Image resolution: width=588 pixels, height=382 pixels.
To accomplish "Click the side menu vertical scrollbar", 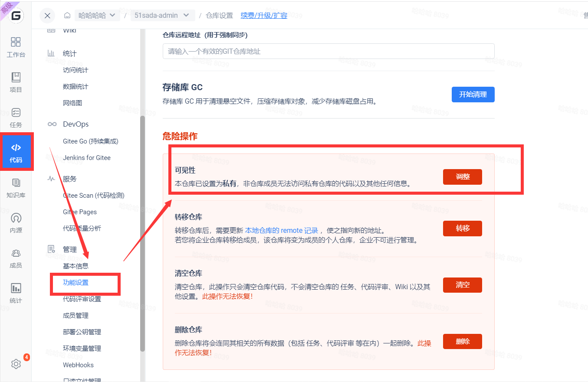I will click(x=142, y=234).
